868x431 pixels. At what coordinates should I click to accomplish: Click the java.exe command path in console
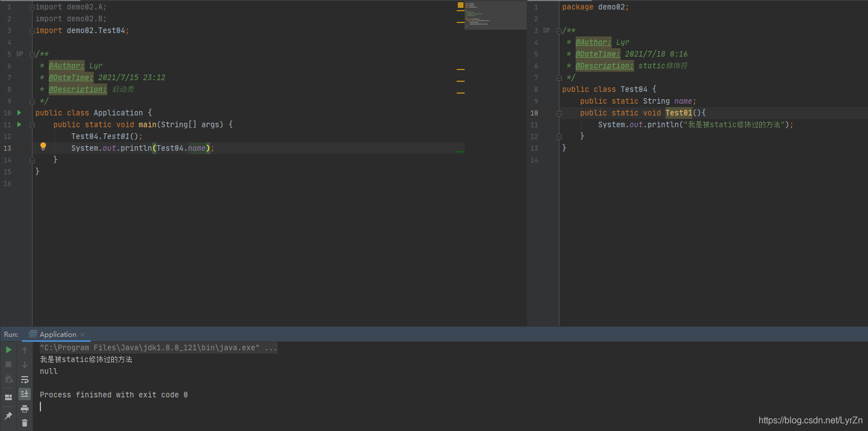[149, 348]
